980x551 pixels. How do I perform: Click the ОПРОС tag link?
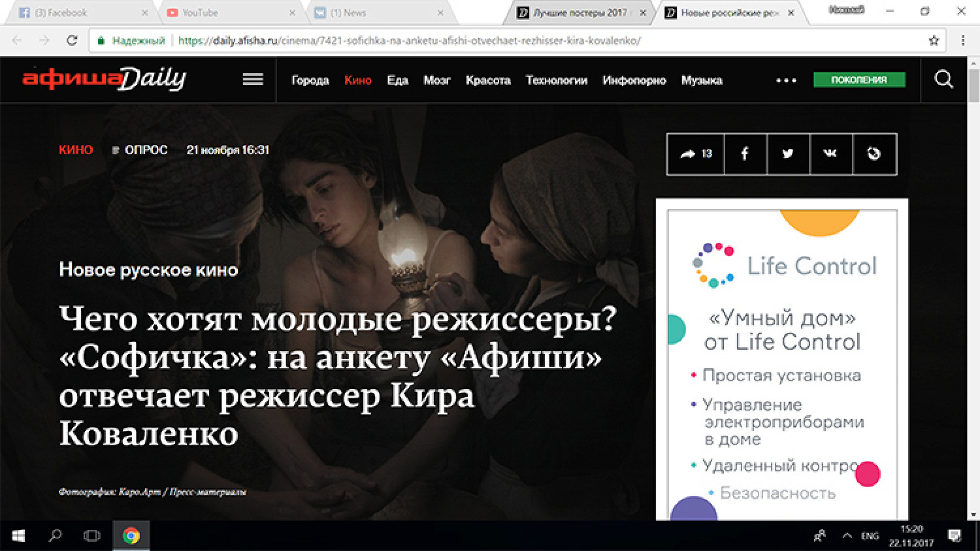[140, 150]
